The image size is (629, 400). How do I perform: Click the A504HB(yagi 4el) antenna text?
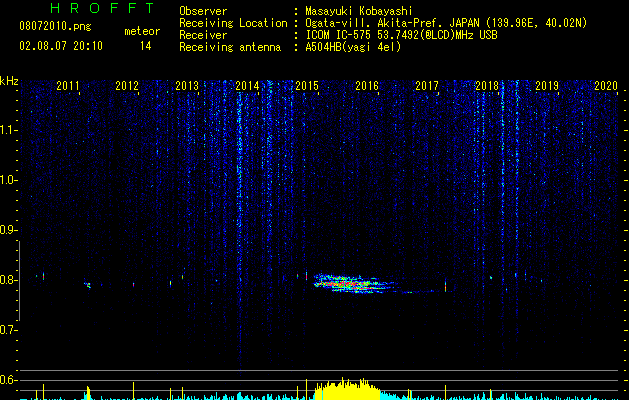point(353,47)
